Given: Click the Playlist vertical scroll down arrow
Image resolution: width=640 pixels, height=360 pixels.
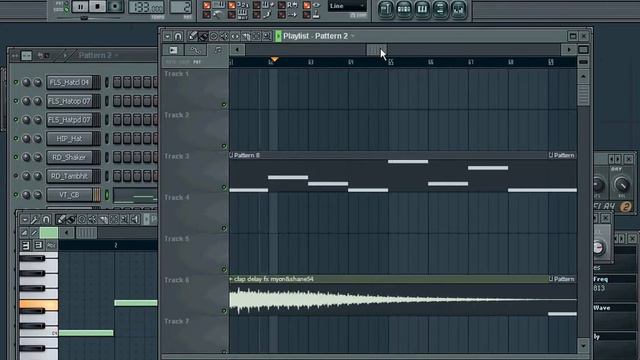Looking at the screenshot, I should tap(583, 346).
